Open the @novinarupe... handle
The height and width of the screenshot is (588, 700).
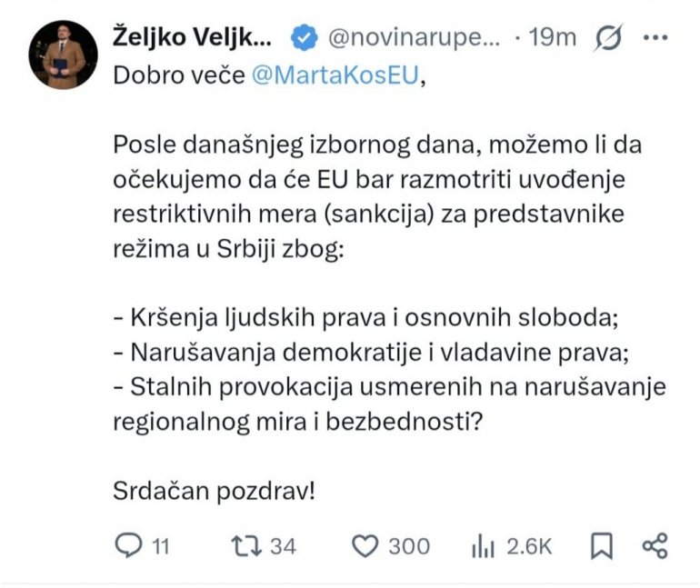click(x=413, y=38)
